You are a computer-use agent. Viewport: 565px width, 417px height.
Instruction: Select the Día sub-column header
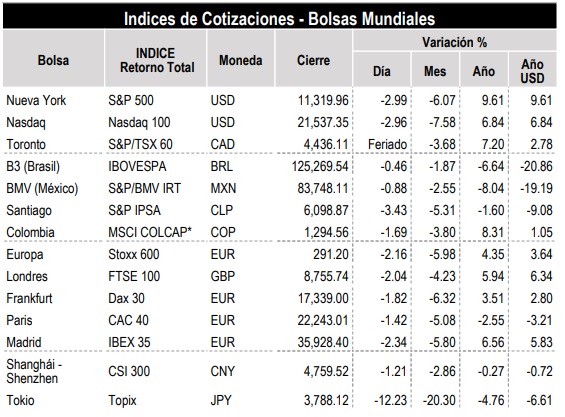(382, 71)
